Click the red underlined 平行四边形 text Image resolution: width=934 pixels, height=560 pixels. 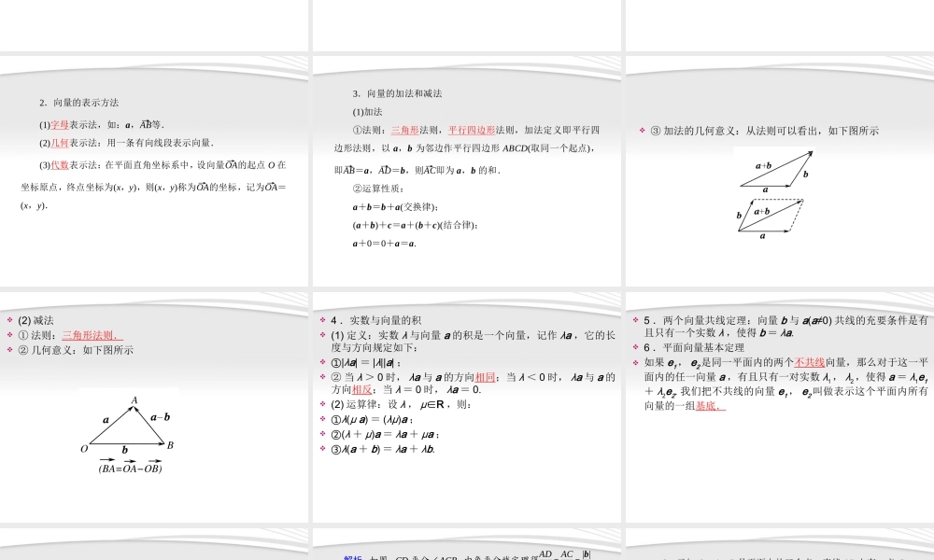(x=472, y=130)
